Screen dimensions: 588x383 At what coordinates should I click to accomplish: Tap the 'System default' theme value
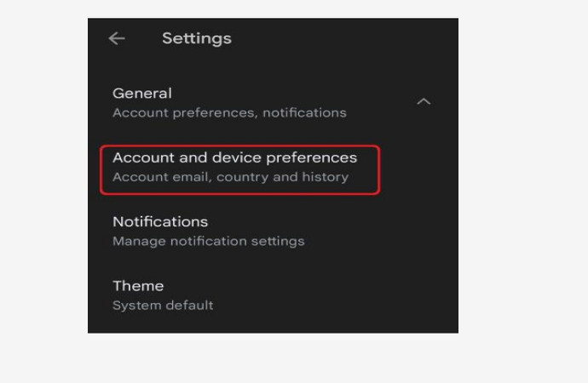163,305
